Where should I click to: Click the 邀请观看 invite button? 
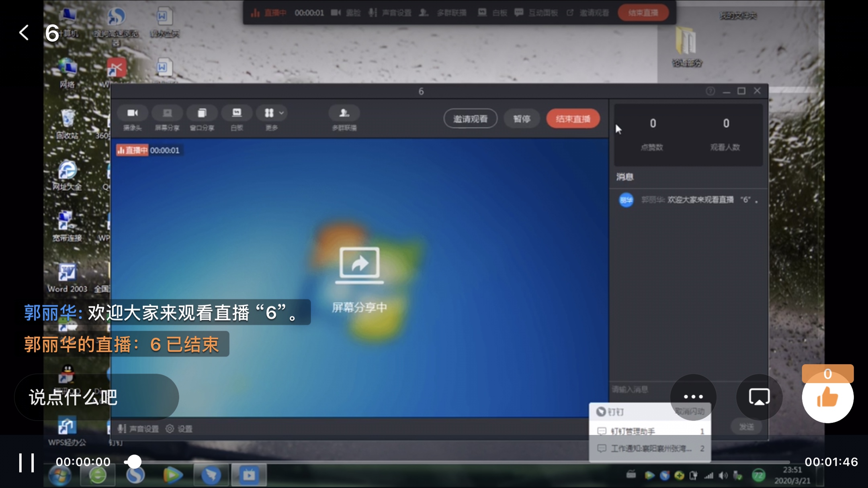[x=470, y=119]
